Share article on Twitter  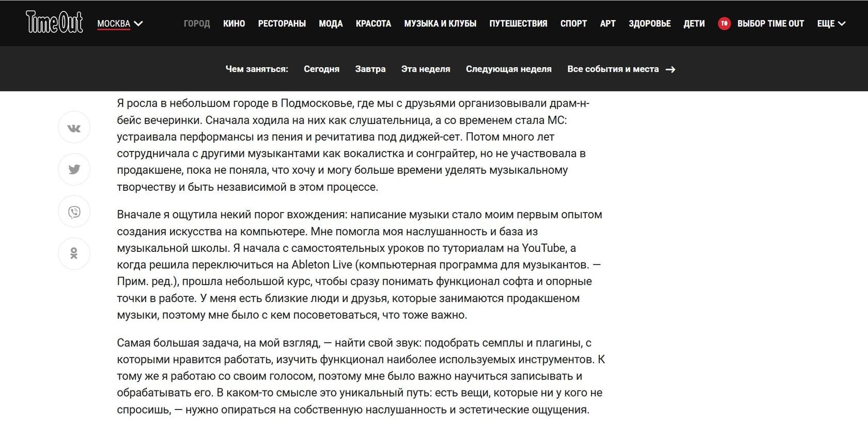(x=74, y=169)
